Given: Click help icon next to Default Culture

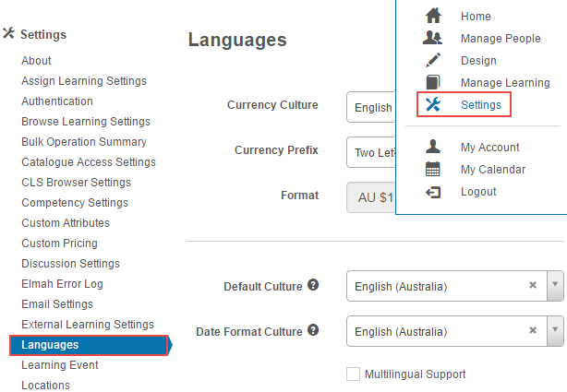Looking at the screenshot, I should click(x=314, y=286).
